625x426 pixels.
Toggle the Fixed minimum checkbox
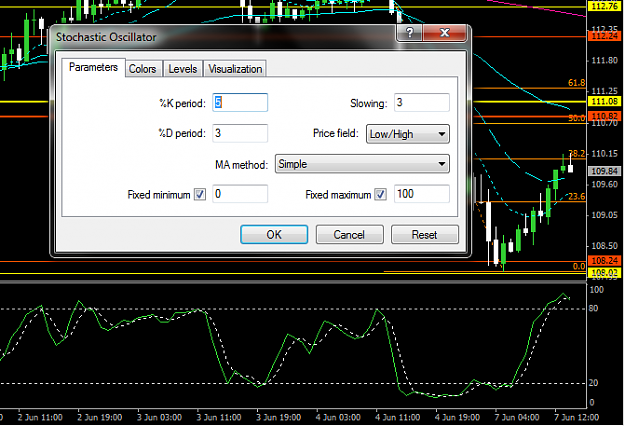200,194
